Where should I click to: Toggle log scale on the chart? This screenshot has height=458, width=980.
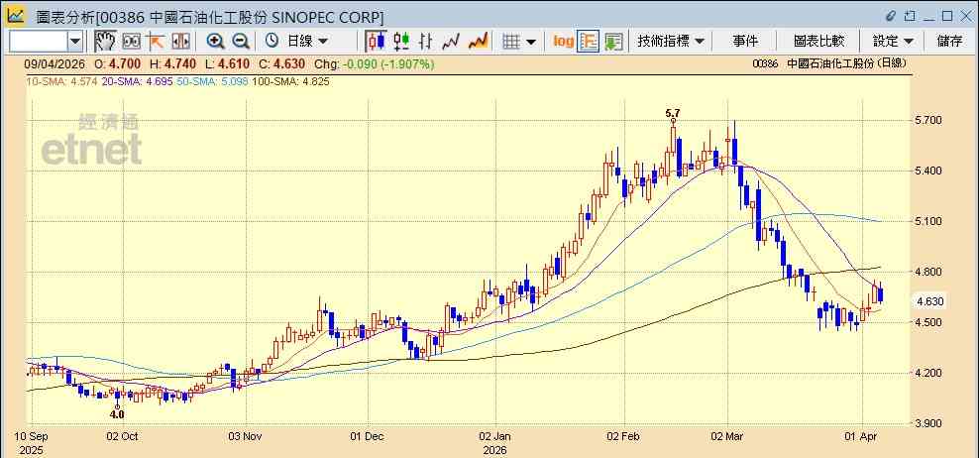(563, 42)
